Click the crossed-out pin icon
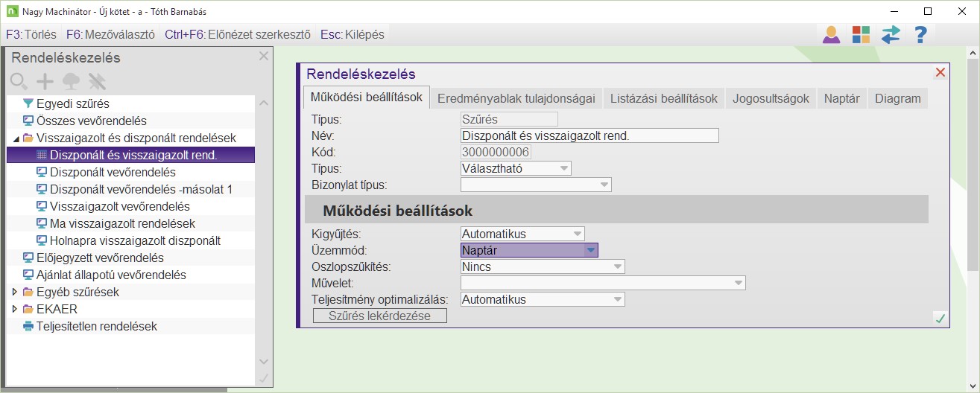The image size is (980, 393). tap(97, 81)
